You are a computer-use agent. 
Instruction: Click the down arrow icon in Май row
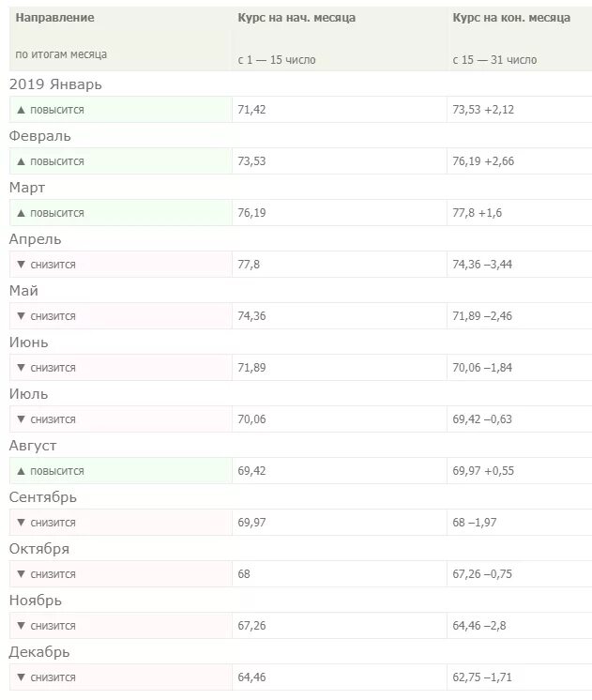(x=21, y=316)
